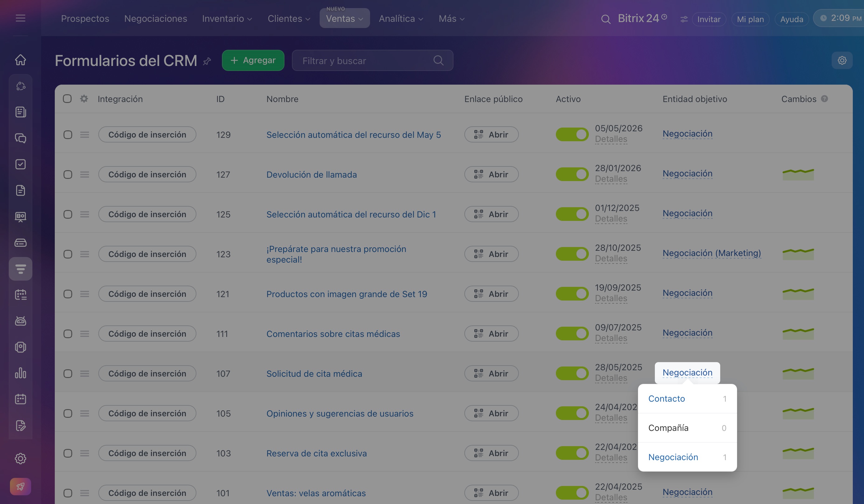Open the Reserva de cita exclusiva form

317,453
